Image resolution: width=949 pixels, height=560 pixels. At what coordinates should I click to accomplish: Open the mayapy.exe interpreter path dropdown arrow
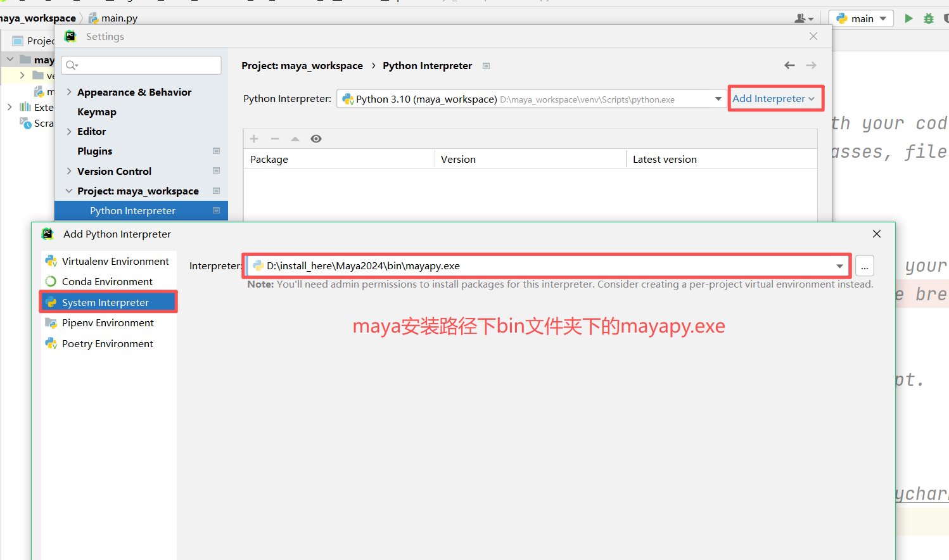[839, 266]
